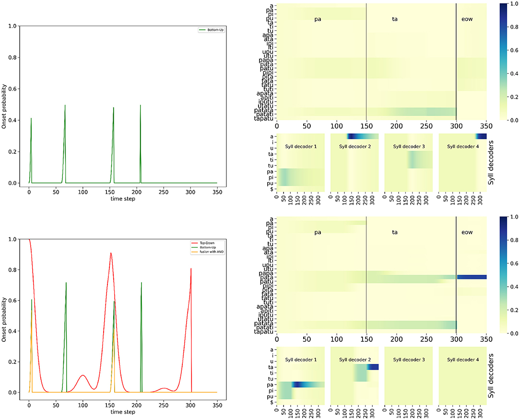Click the dark blue "pata" band after eow in lower heatmap
The height and width of the screenshot is (420, 520).
point(472,277)
